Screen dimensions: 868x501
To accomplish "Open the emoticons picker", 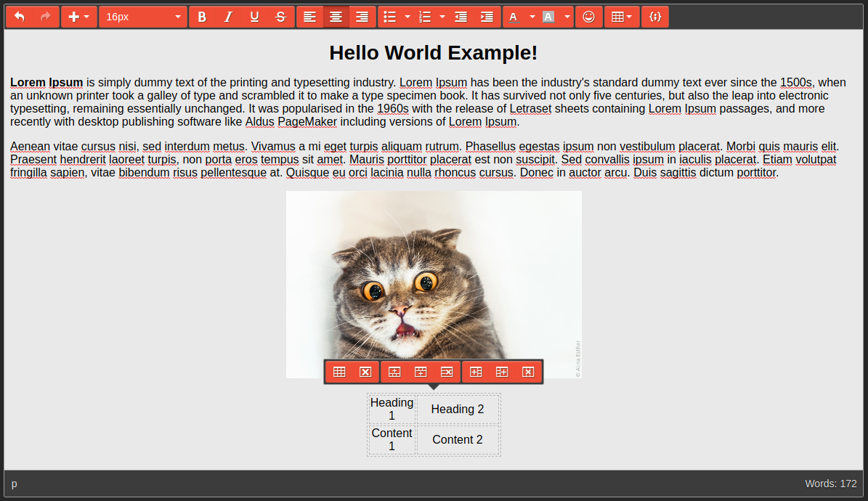I will [589, 17].
